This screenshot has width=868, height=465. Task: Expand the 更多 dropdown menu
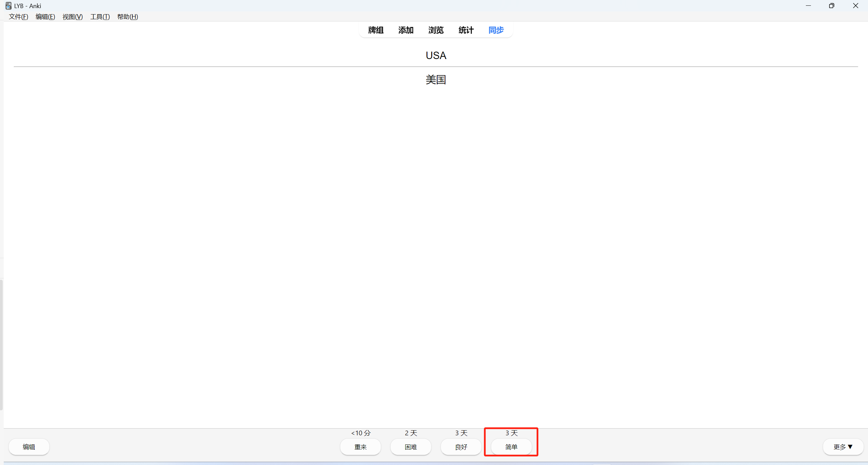click(x=843, y=447)
